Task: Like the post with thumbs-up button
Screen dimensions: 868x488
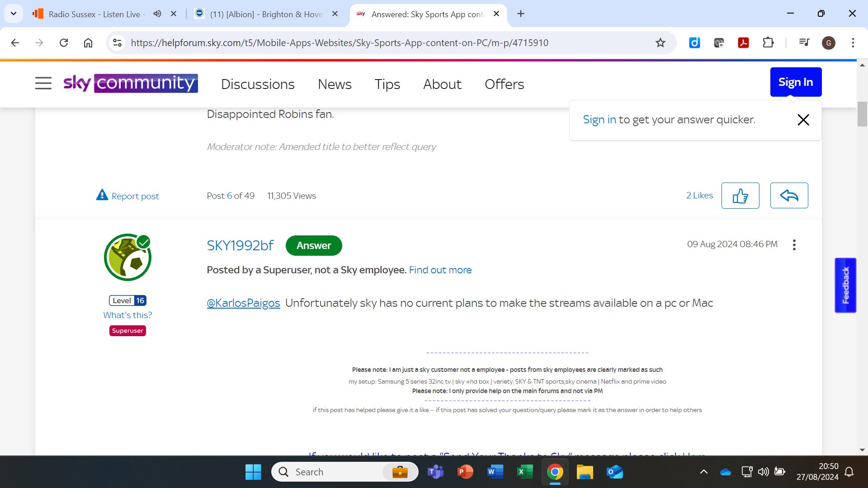Action: click(x=740, y=196)
